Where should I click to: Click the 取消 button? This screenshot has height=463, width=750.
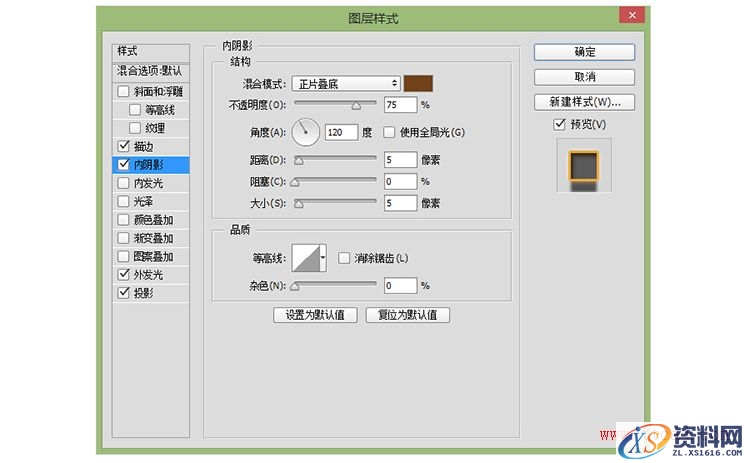click(x=585, y=77)
